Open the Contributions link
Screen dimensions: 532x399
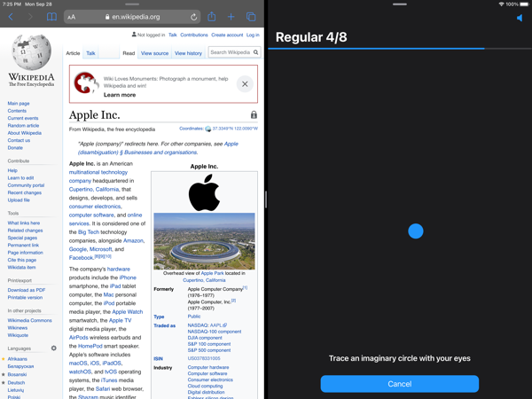tap(194, 35)
